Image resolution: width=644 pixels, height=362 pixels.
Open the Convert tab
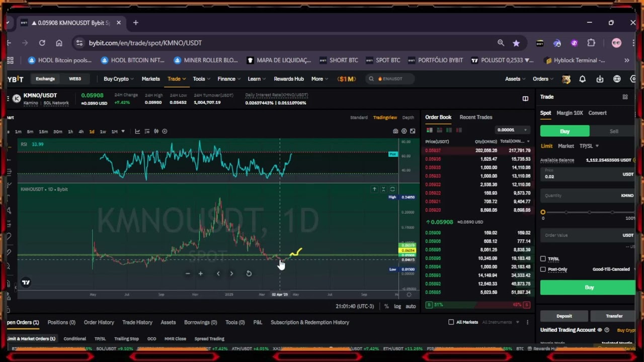pyautogui.click(x=597, y=113)
